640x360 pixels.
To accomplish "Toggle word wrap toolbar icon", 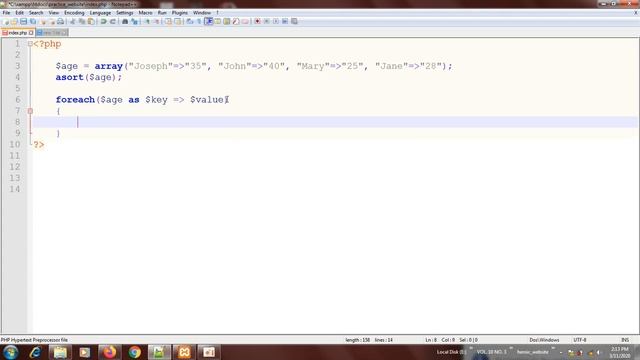I will [190, 21].
